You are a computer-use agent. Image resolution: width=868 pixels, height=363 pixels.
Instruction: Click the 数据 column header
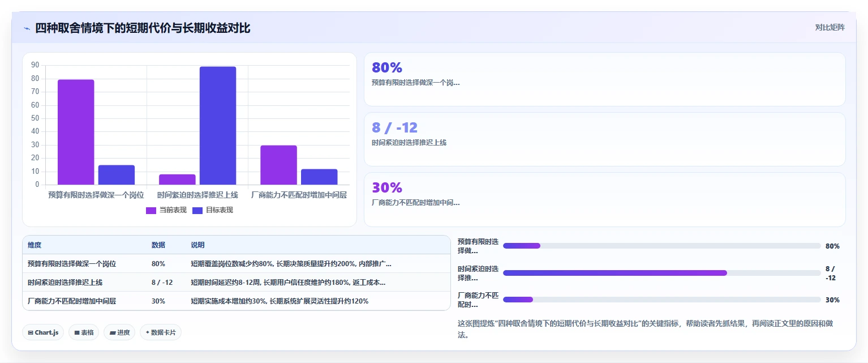(x=158, y=245)
